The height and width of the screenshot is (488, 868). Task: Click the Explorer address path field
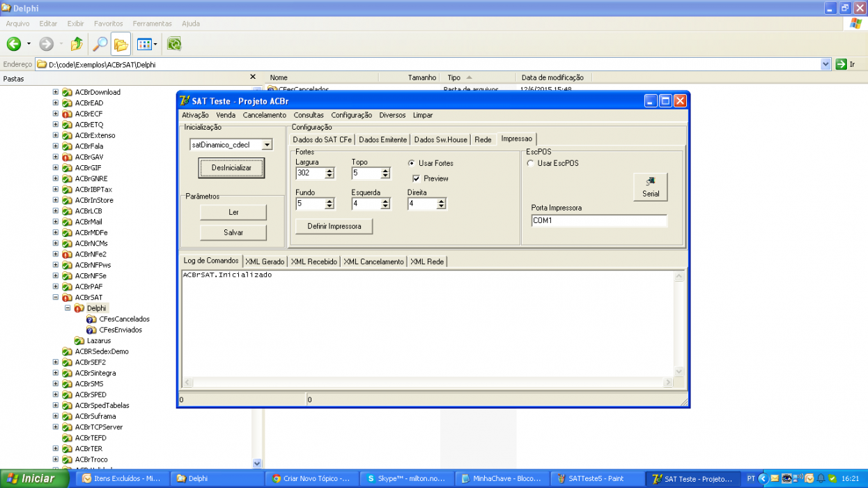[433, 64]
